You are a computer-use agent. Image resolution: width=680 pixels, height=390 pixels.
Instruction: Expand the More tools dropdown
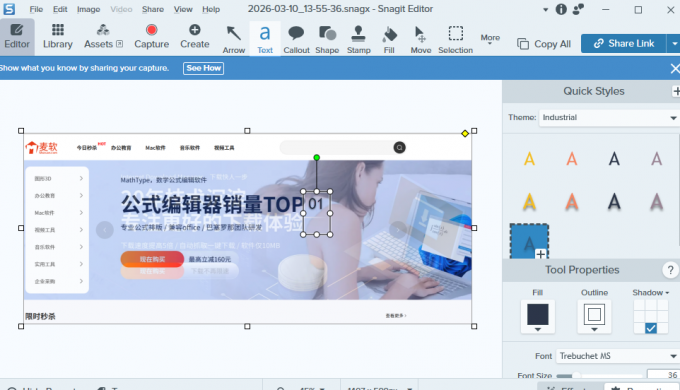point(490,39)
